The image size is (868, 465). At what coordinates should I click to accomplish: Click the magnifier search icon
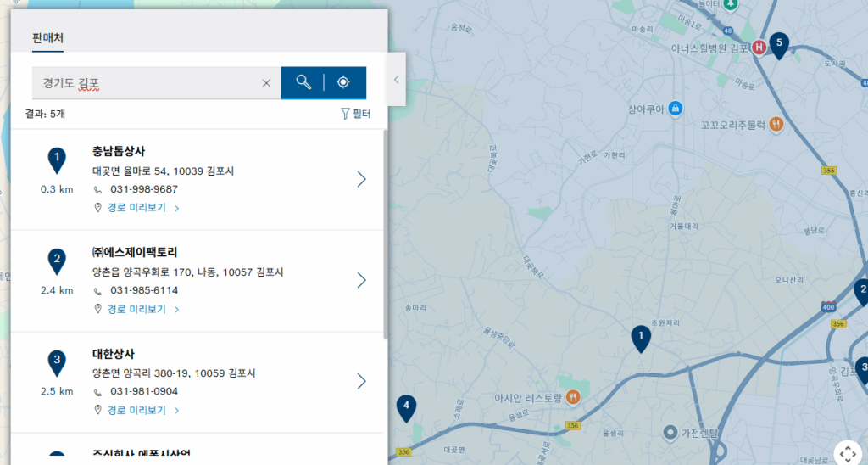[x=303, y=82]
